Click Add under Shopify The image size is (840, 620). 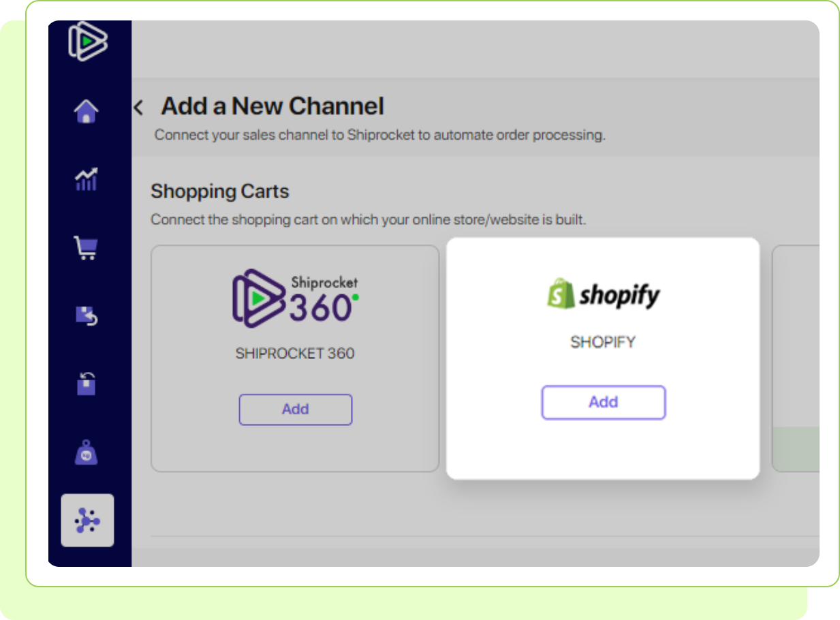point(604,402)
